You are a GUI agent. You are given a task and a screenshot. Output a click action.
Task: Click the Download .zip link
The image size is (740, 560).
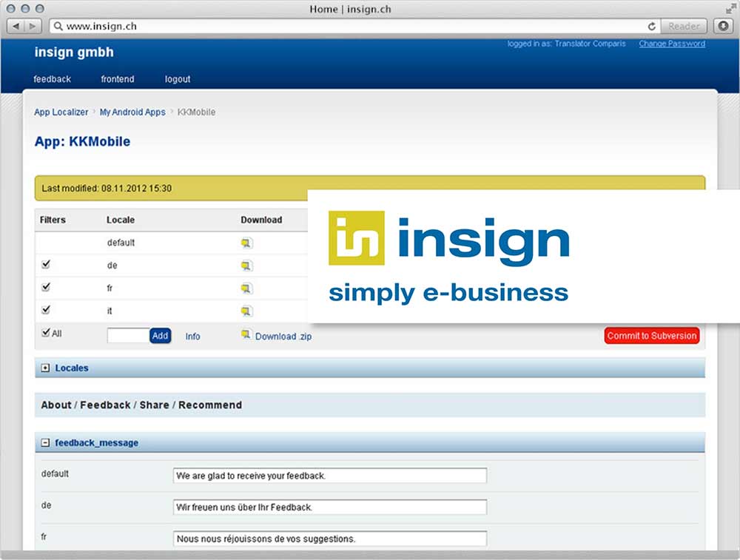[x=283, y=337]
